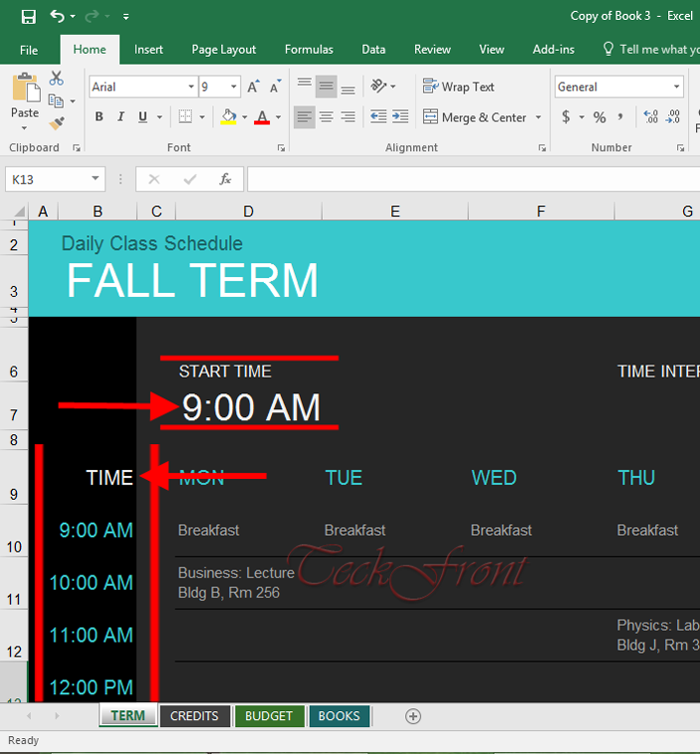The width and height of the screenshot is (700, 754).
Task: Switch to the Page Layout tab
Action: (224, 50)
